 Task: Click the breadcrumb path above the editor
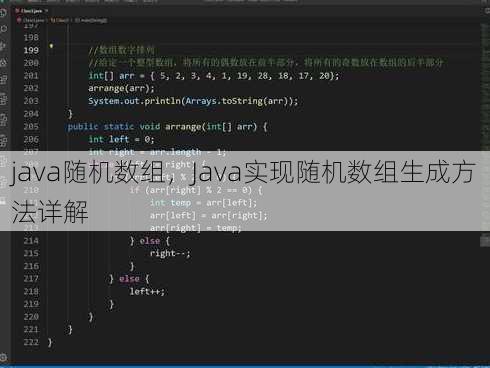[62, 20]
